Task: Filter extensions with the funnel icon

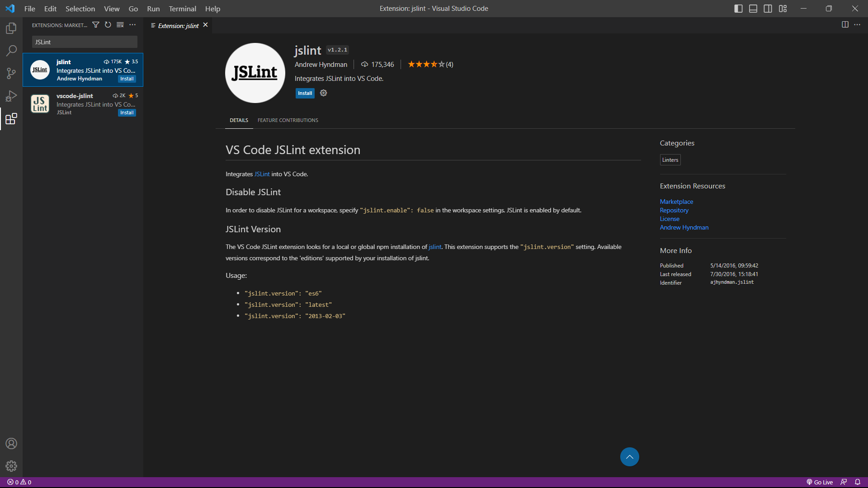Action: click(96, 25)
